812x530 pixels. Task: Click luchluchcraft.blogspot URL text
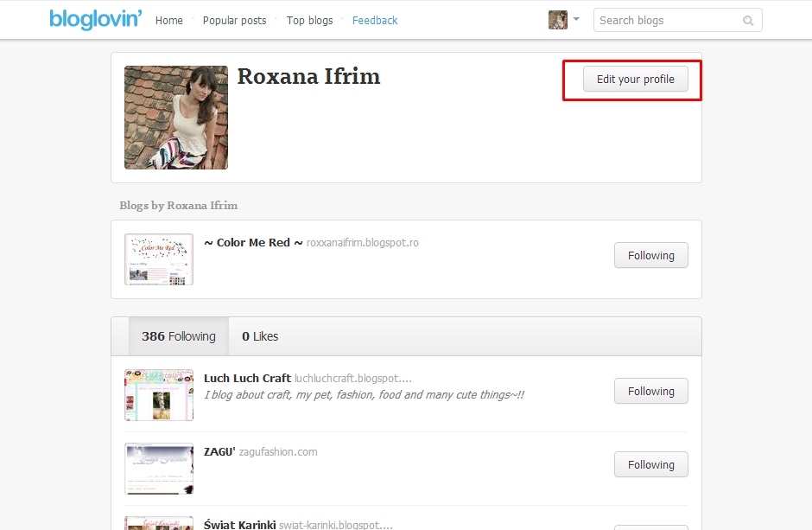[353, 379]
